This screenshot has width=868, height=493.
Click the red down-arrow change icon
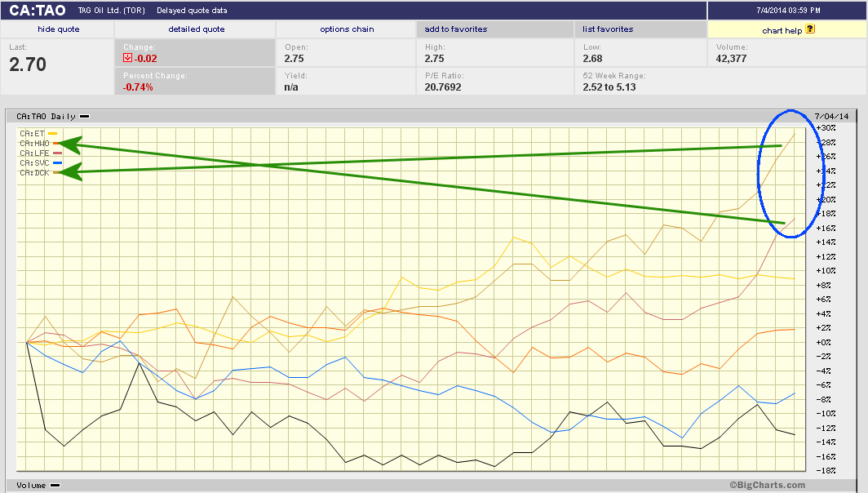(127, 58)
